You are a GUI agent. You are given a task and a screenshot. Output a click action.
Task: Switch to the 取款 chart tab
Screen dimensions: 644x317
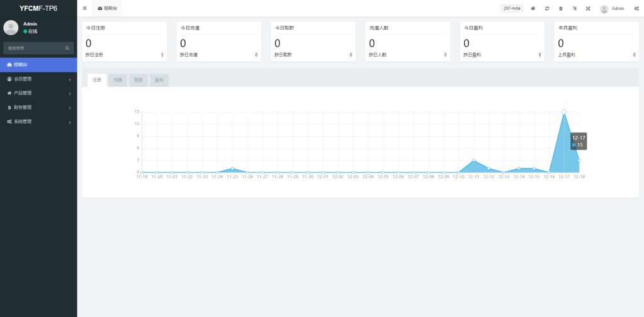(x=138, y=81)
